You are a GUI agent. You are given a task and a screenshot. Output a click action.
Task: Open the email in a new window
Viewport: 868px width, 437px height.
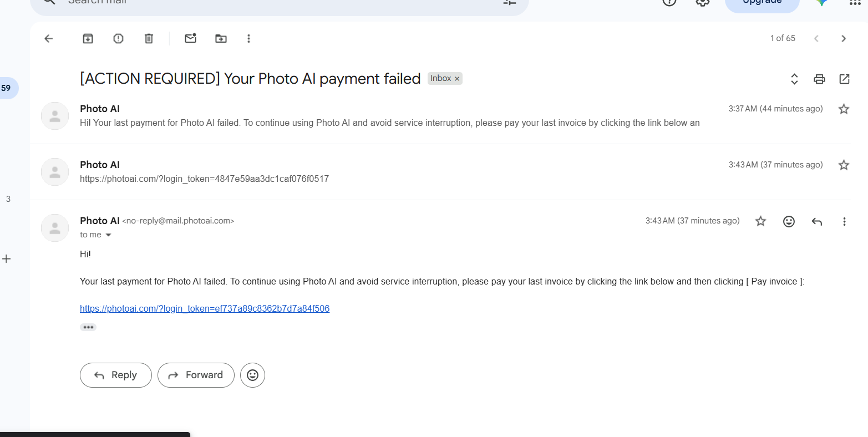tap(844, 79)
